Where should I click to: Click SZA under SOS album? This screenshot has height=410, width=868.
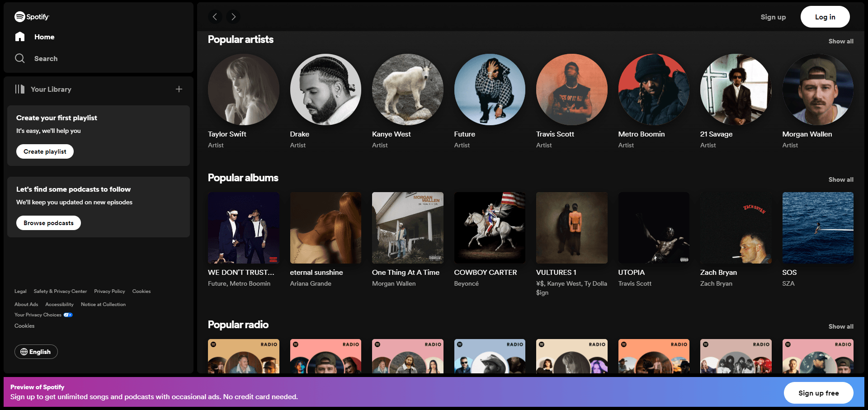coord(788,283)
